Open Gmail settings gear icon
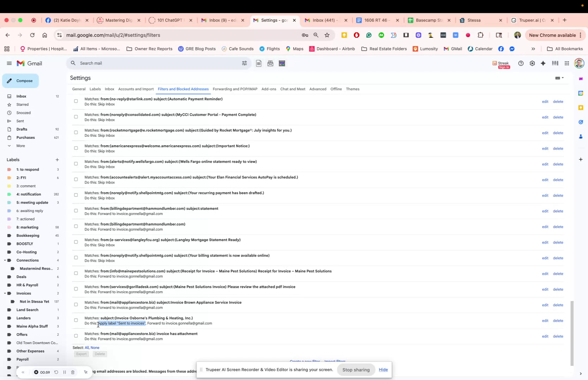The image size is (588, 380). tap(532, 63)
